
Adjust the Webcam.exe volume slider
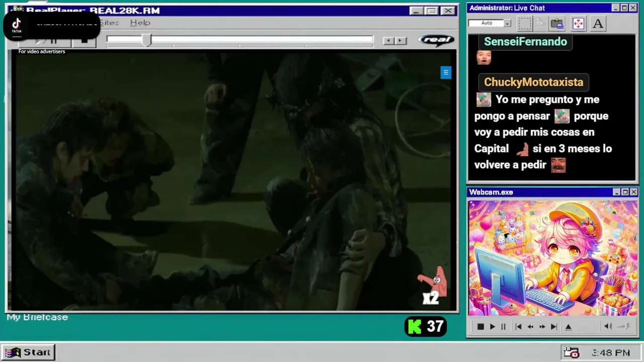[624, 326]
